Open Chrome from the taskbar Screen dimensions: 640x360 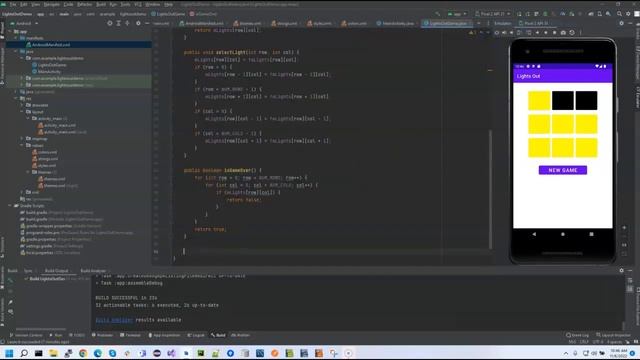tap(83, 353)
